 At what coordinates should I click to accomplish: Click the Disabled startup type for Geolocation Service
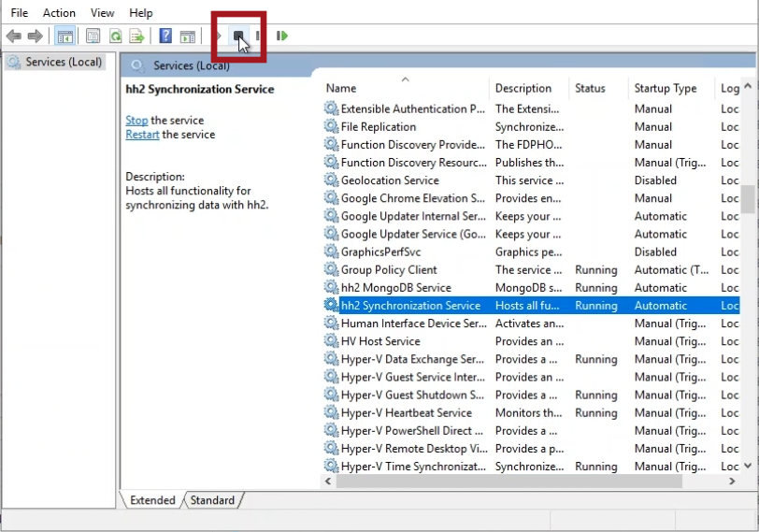click(x=655, y=180)
